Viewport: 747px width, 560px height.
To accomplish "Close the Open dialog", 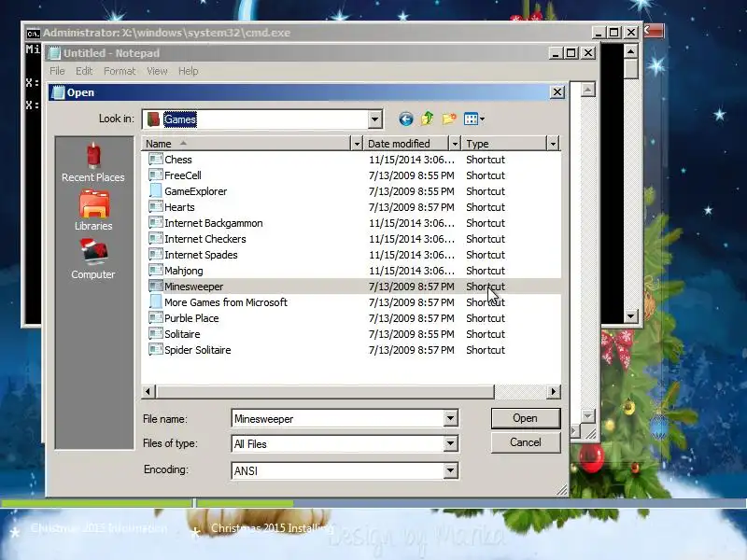I will 557,91.
